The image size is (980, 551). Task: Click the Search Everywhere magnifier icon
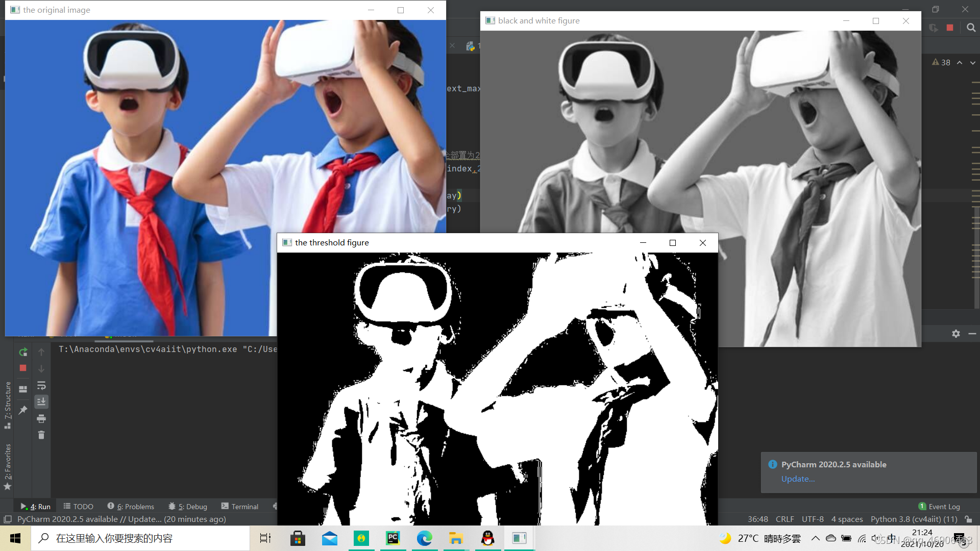[x=971, y=28]
